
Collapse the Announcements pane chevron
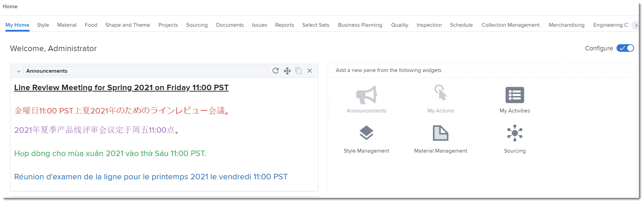tap(19, 71)
